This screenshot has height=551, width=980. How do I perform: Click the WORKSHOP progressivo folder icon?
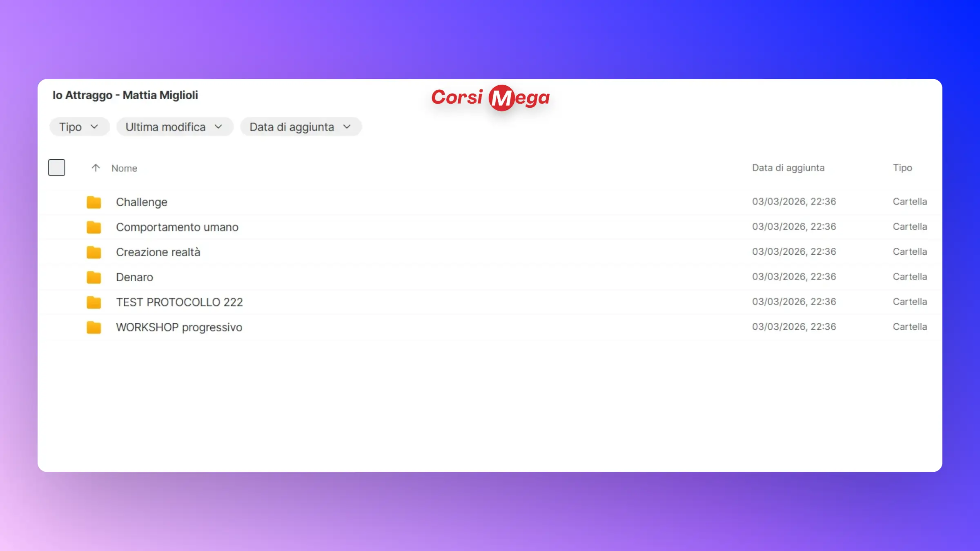(x=94, y=327)
